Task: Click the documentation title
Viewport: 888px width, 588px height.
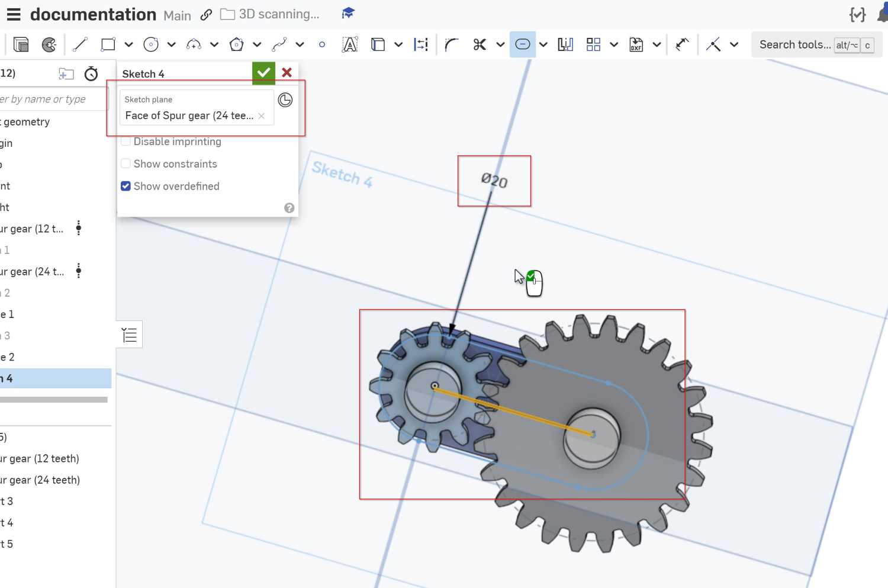Action: [93, 14]
